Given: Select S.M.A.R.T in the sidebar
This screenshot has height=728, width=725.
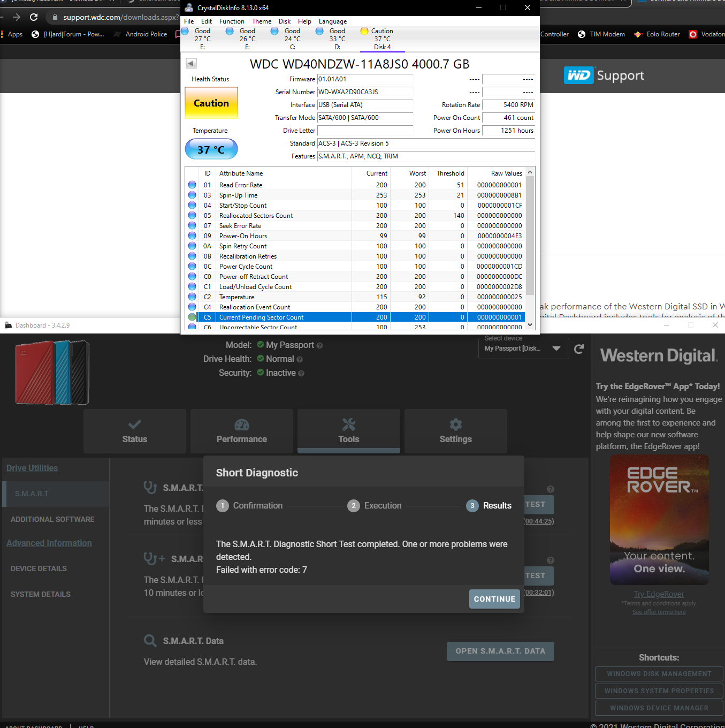Looking at the screenshot, I should [x=56, y=494].
